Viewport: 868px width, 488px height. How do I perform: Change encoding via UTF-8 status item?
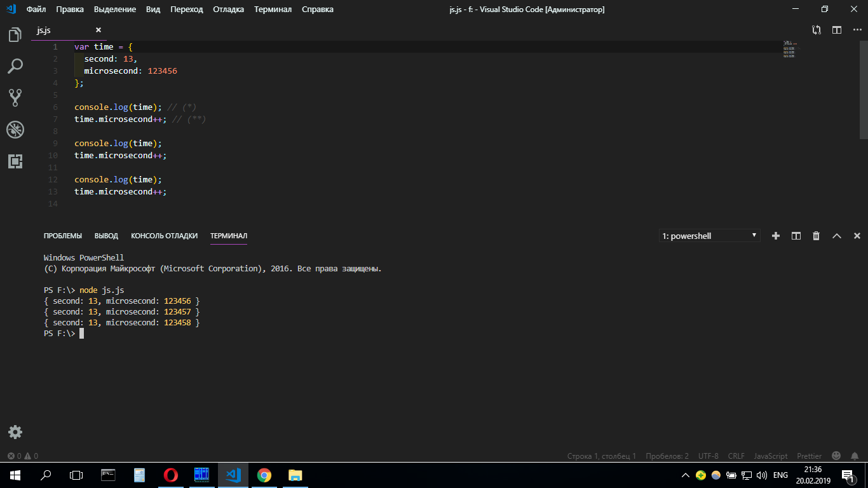pyautogui.click(x=709, y=456)
